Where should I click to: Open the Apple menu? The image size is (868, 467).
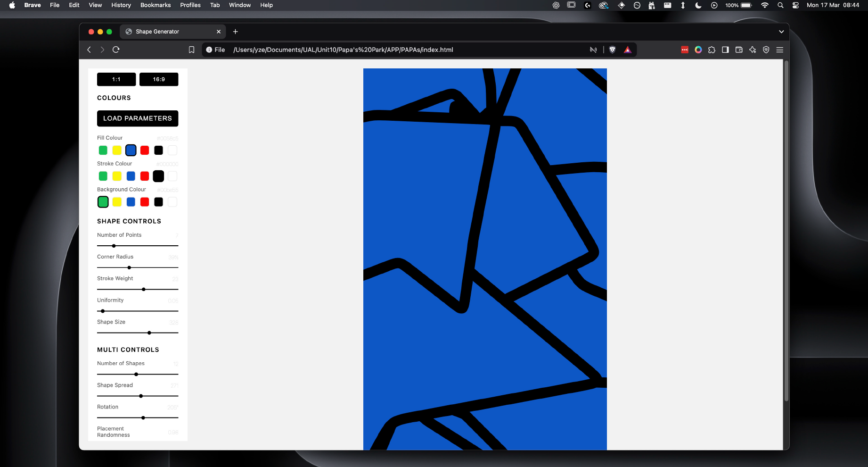[x=12, y=5]
